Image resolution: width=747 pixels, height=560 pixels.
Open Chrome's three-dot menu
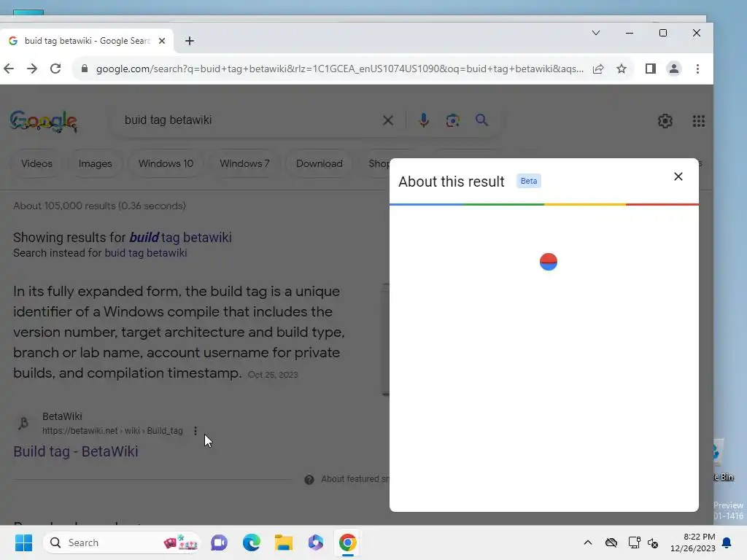click(x=697, y=69)
